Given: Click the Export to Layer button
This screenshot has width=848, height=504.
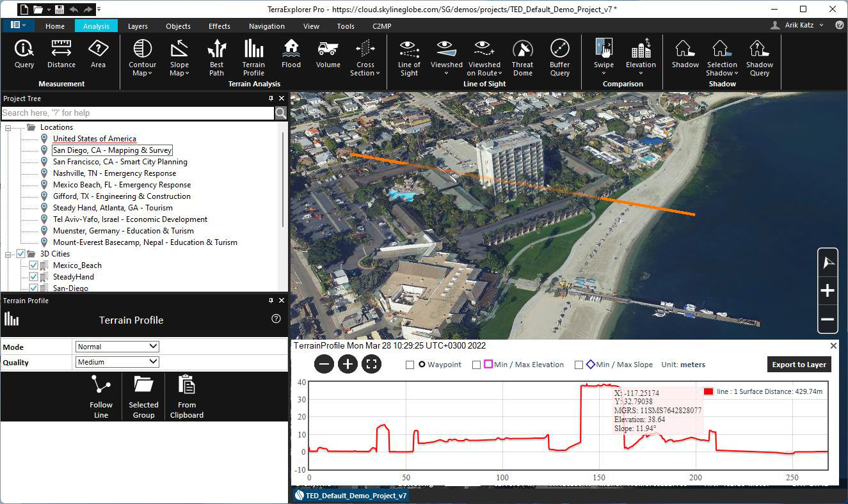Looking at the screenshot, I should pyautogui.click(x=799, y=365).
